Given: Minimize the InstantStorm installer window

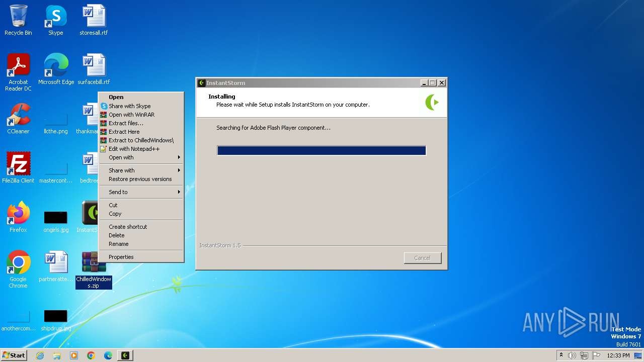Looking at the screenshot, I should click(x=424, y=83).
